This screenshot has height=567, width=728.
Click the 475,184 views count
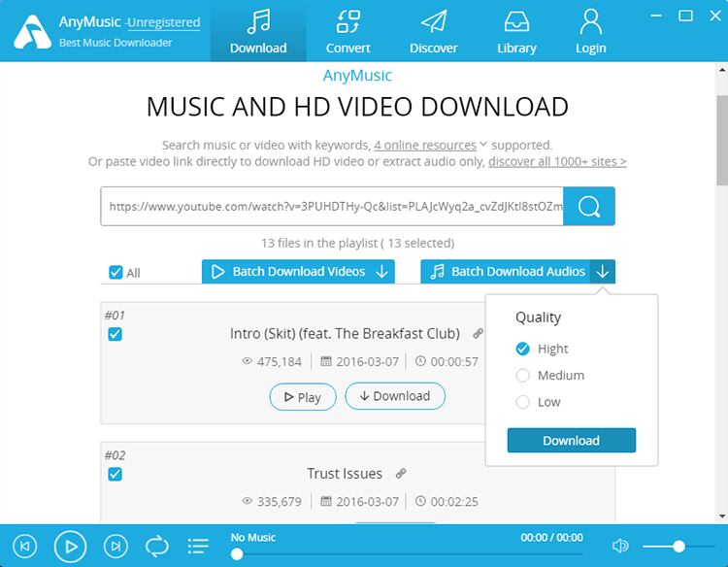(x=279, y=362)
